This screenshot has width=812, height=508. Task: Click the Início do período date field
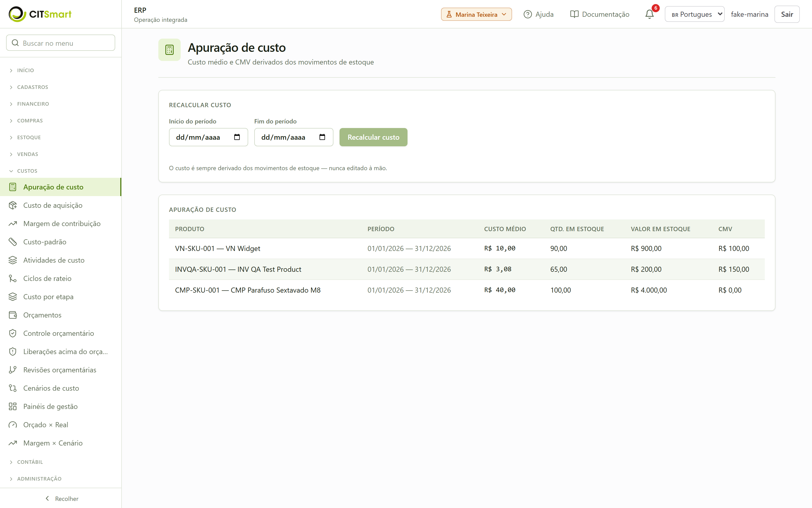tap(208, 137)
